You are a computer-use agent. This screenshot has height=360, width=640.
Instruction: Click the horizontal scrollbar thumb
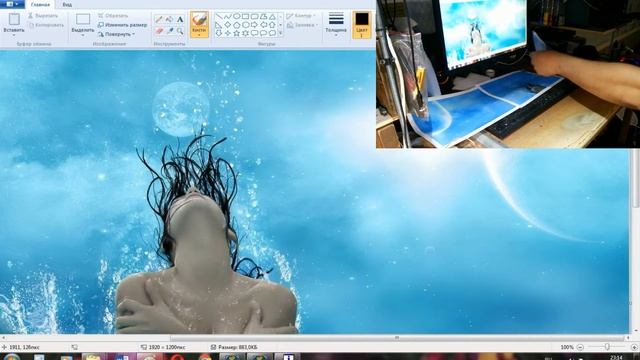[396, 338]
